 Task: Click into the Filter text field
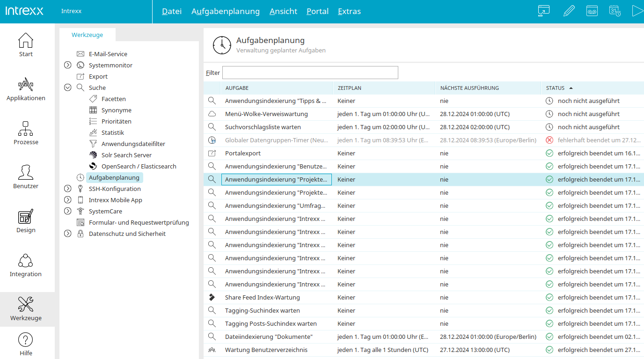[x=310, y=73]
